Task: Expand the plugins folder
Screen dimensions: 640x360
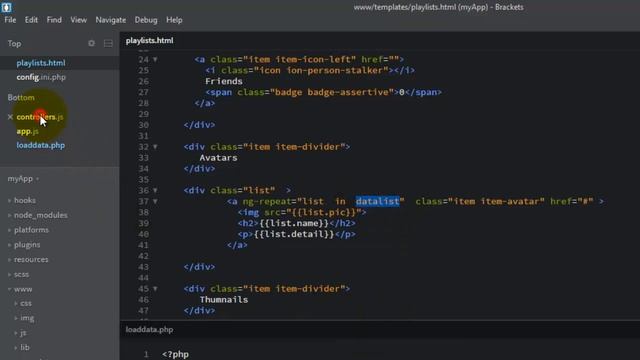Action: pos(27,244)
